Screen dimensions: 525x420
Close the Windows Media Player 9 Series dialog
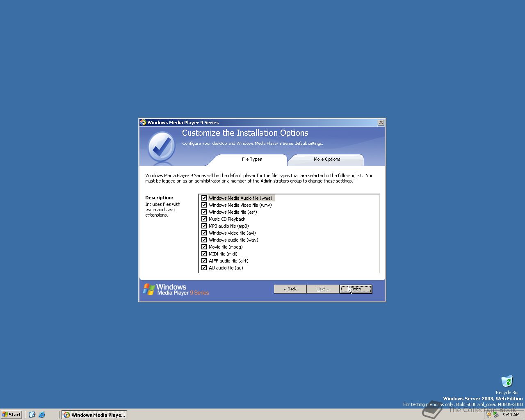[381, 123]
